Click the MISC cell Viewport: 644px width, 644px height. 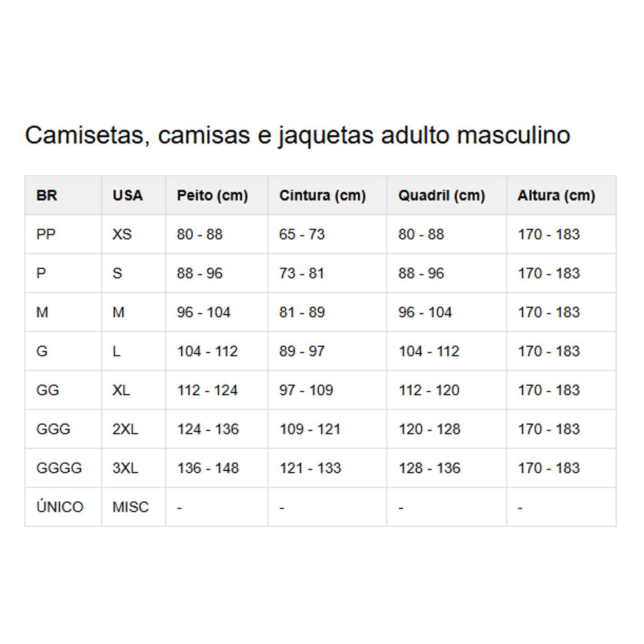[130, 507]
